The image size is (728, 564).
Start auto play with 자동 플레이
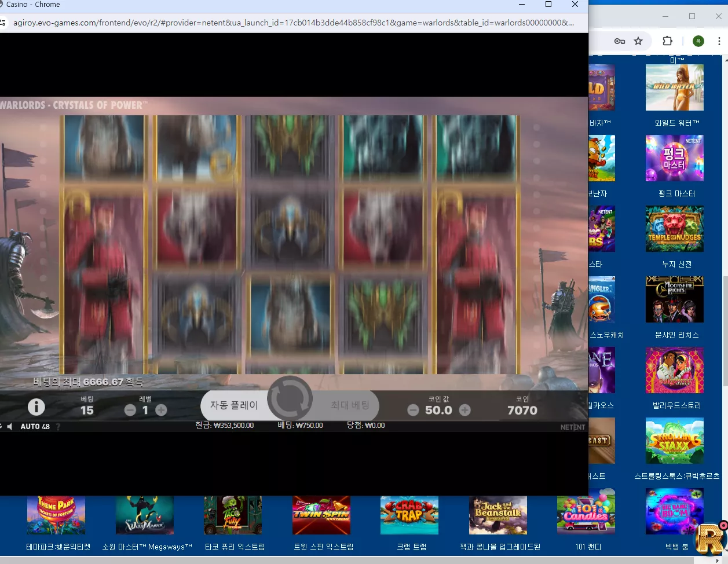pyautogui.click(x=234, y=405)
